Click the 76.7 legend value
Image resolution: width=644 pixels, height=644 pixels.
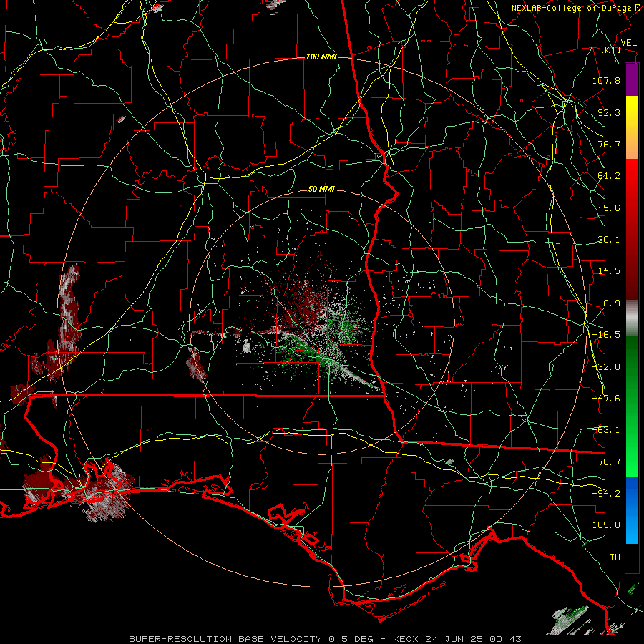609,144
